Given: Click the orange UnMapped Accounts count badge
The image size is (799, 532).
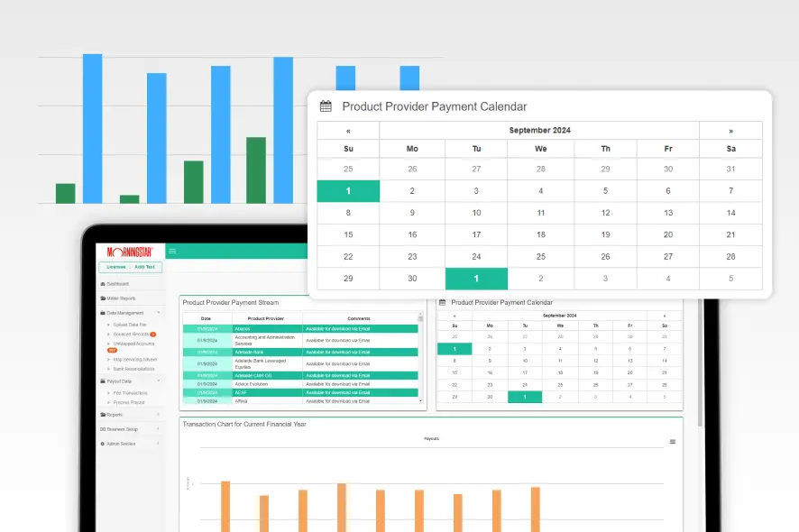Looking at the screenshot, I should coord(112,351).
